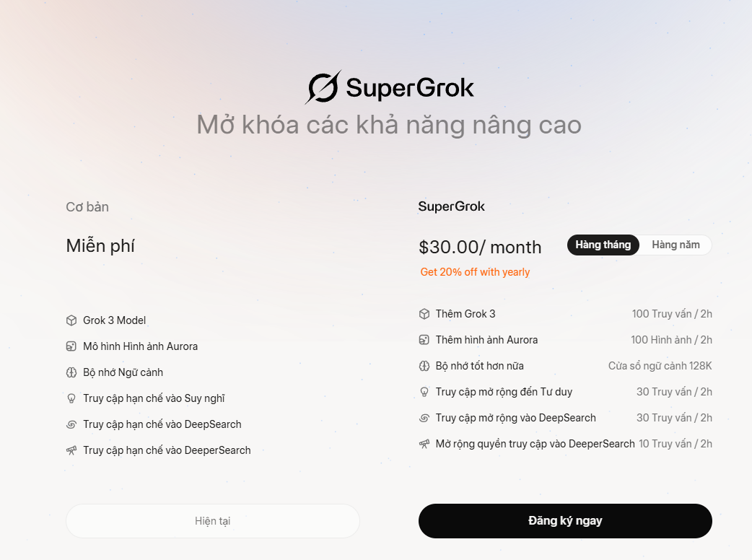Switch billing to Hàng năm

click(676, 245)
